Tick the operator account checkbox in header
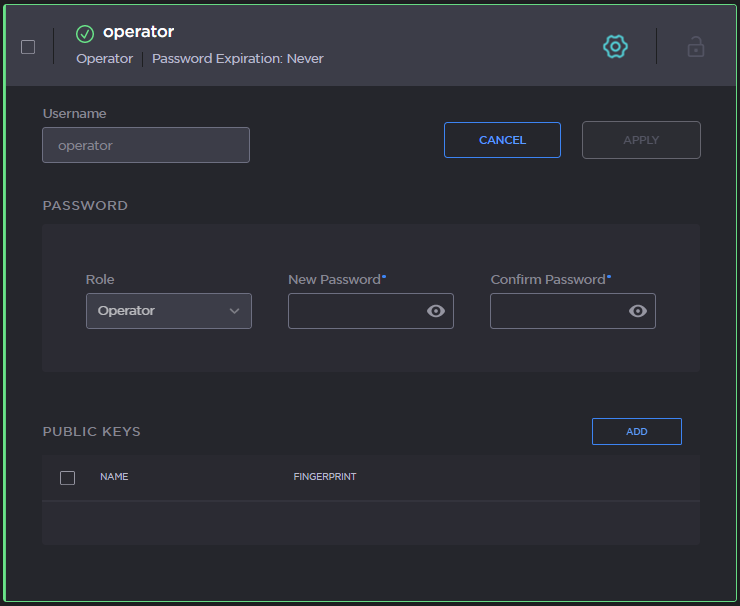 point(27,46)
